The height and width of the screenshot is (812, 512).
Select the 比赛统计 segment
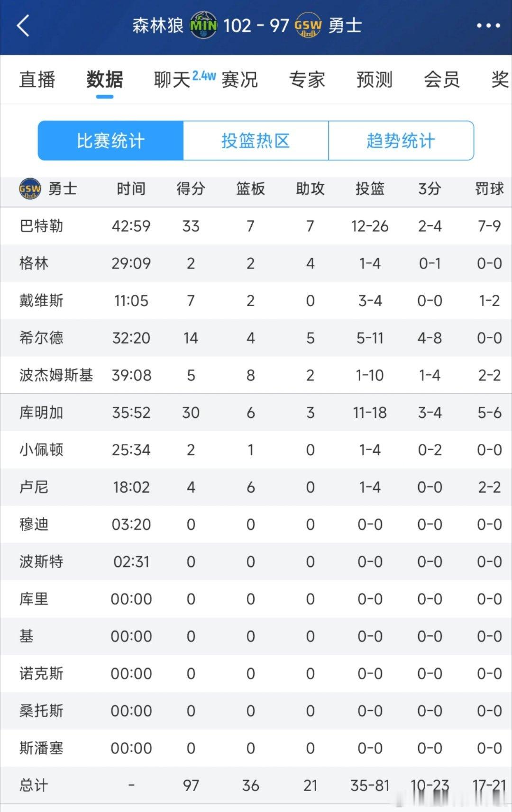110,141
